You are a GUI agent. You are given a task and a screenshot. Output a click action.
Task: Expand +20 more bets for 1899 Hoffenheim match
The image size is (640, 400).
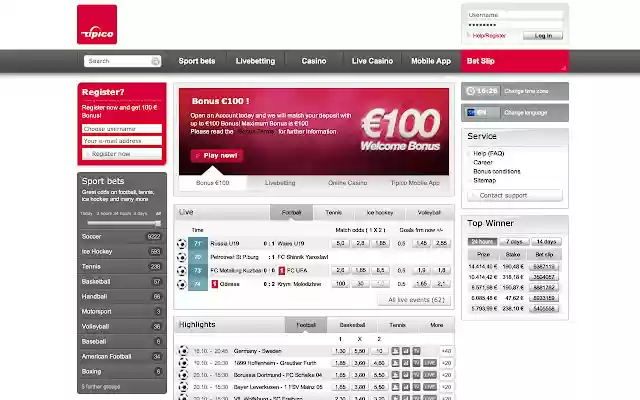tap(446, 363)
